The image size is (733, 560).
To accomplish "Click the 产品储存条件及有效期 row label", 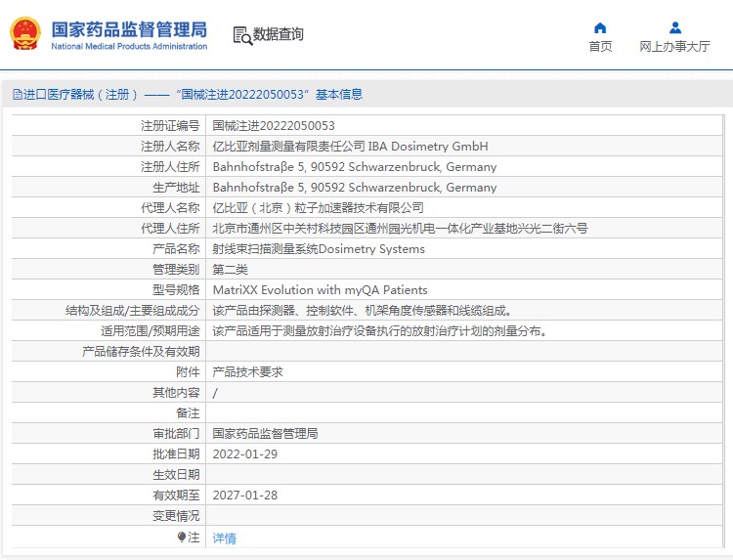I will (x=141, y=352).
